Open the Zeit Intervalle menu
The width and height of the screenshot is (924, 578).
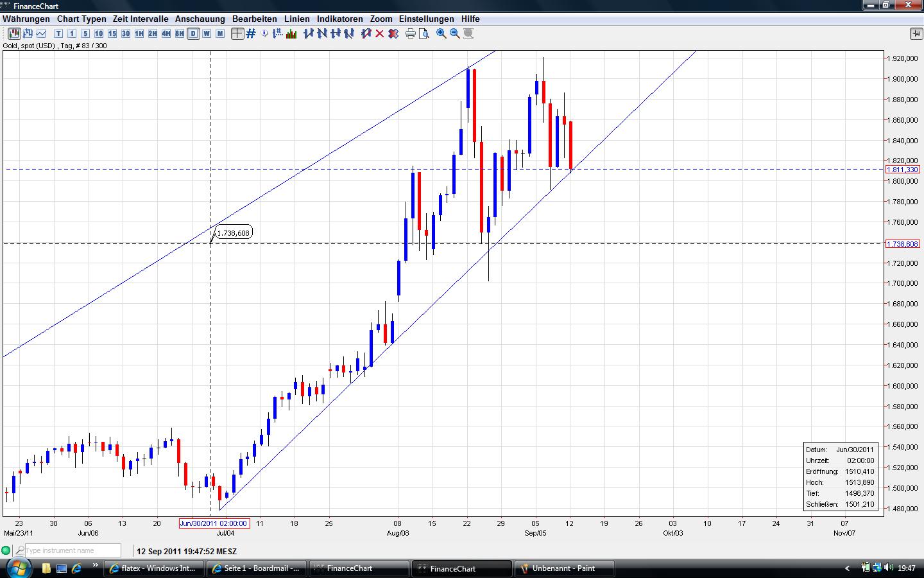coord(141,19)
